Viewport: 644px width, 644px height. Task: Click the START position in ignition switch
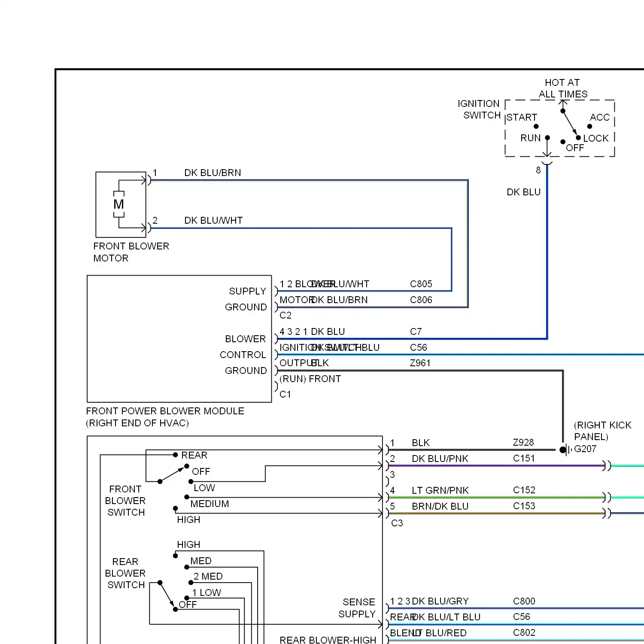[x=522, y=118]
